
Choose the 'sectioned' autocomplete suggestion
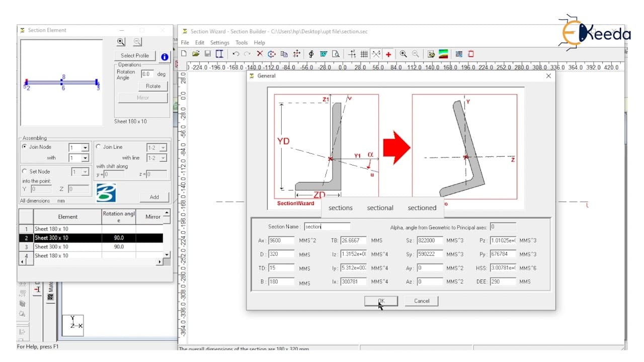click(x=422, y=208)
